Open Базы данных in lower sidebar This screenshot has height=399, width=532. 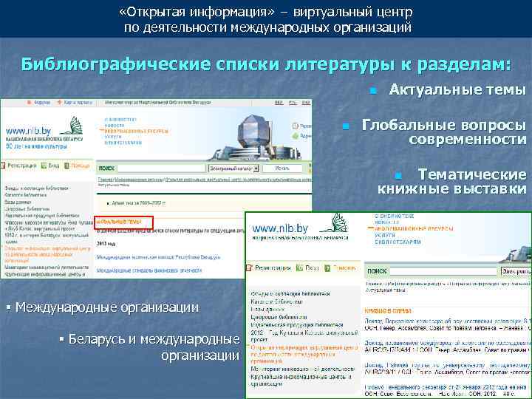click(x=267, y=310)
